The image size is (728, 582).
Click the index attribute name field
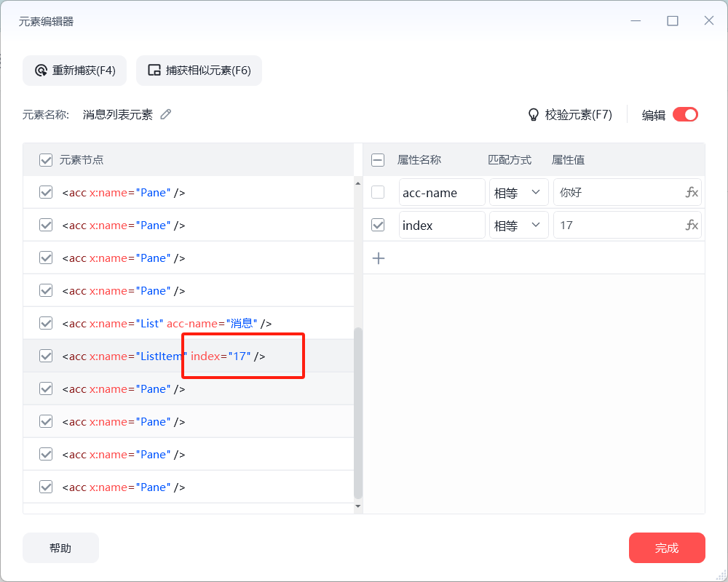[x=442, y=225]
